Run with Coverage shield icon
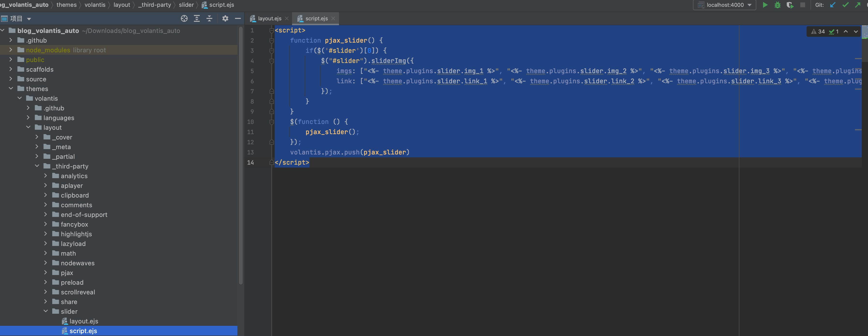Screen dimensions: 868x336 pyautogui.click(x=790, y=5)
